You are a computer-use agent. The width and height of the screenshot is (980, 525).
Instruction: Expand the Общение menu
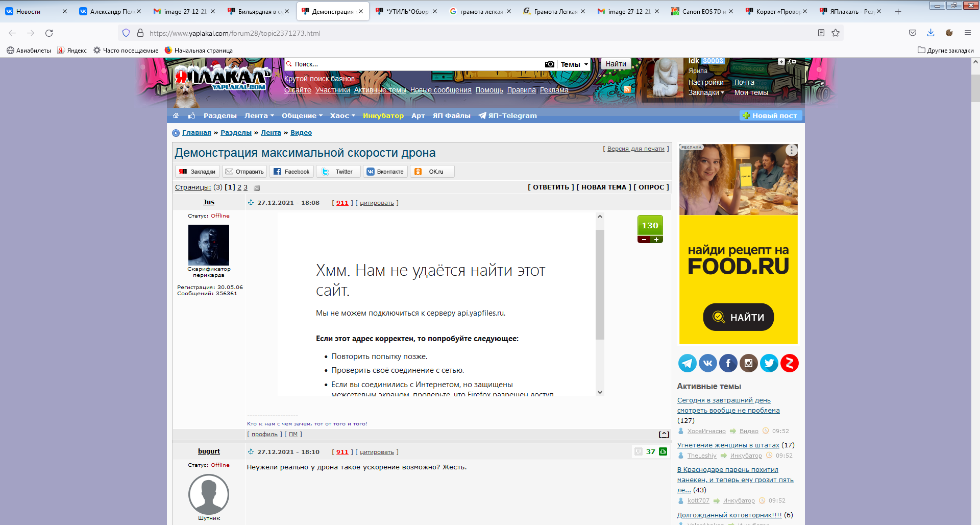pos(302,116)
